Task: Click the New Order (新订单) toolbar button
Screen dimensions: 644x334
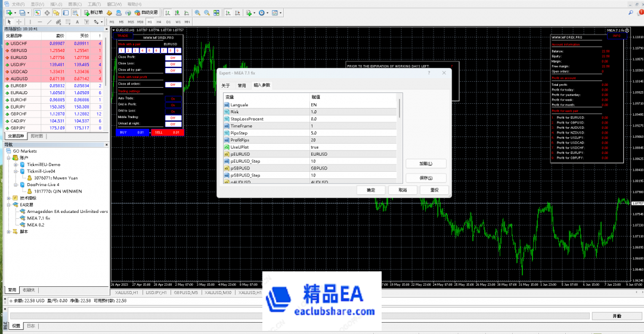Action: click(92, 13)
